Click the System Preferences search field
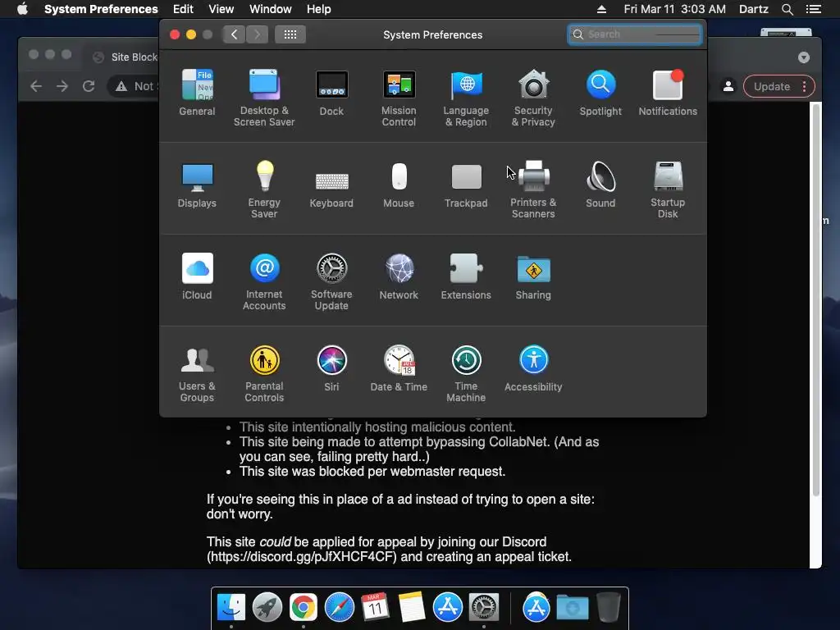840x630 pixels. point(634,34)
